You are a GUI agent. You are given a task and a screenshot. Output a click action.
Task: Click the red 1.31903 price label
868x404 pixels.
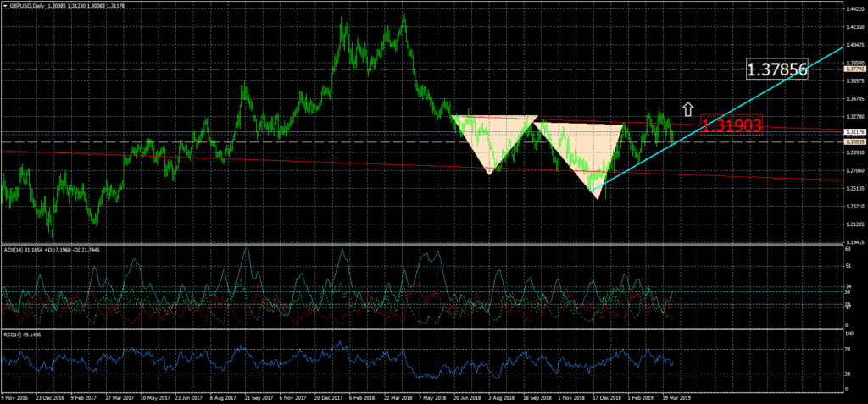point(732,126)
